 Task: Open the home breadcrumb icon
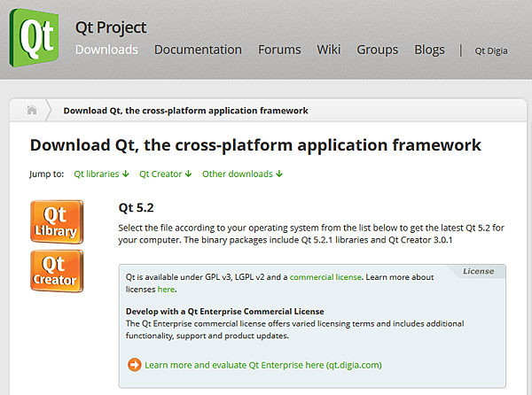(x=32, y=110)
